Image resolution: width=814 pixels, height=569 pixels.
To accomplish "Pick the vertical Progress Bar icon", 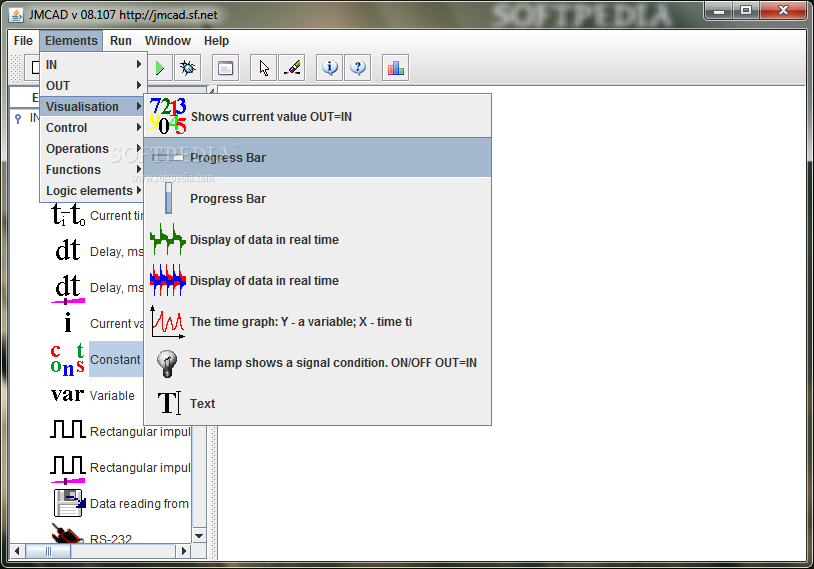I will 168,198.
